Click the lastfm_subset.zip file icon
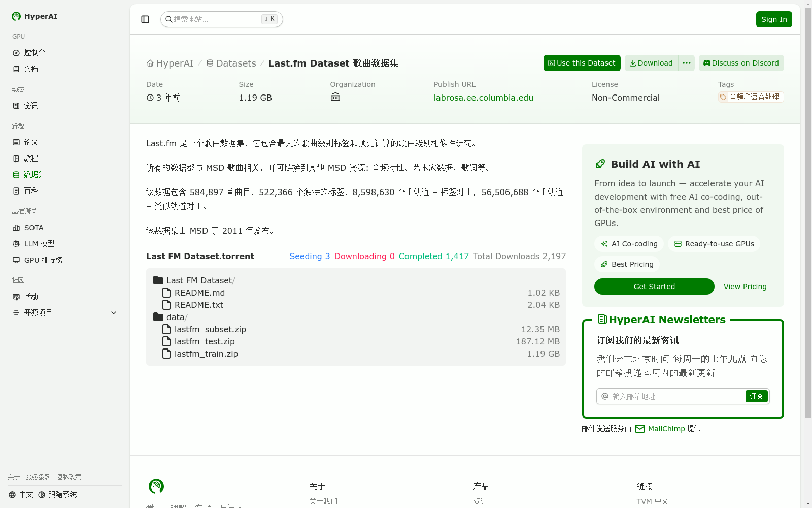 click(166, 329)
